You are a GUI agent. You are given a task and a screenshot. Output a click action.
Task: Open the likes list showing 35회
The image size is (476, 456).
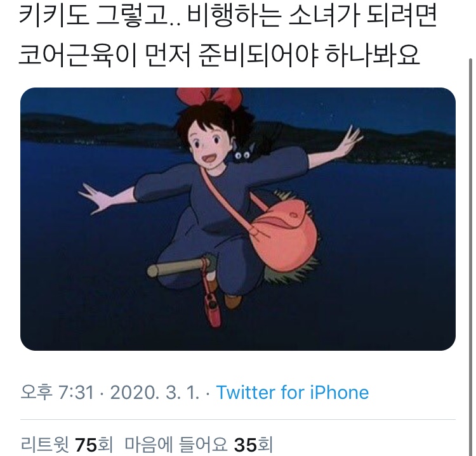pos(199,444)
